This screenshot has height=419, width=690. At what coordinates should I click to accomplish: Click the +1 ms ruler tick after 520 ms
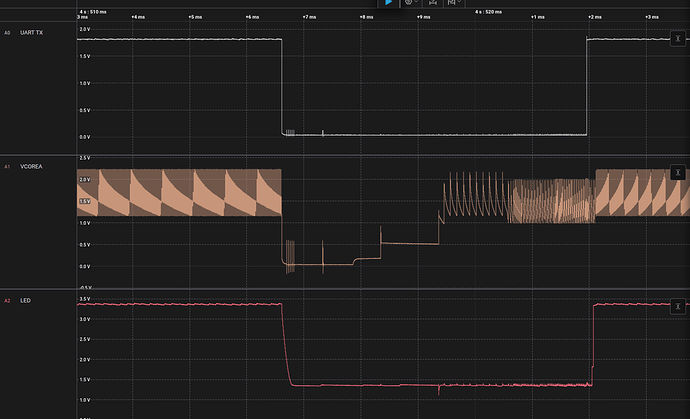tap(538, 17)
